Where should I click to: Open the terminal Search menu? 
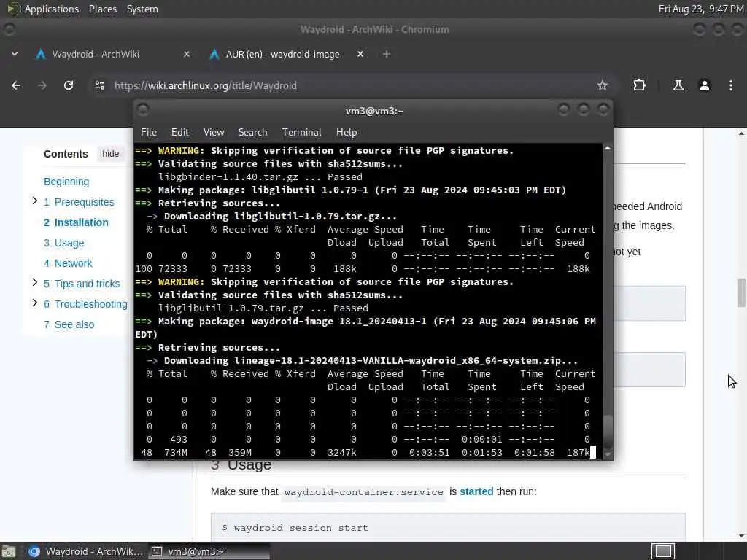[x=252, y=133]
